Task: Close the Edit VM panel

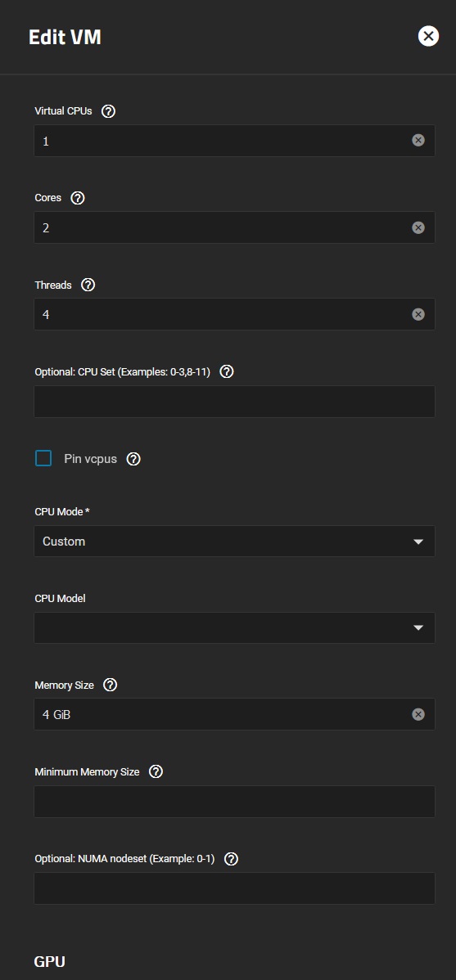Action: point(428,36)
